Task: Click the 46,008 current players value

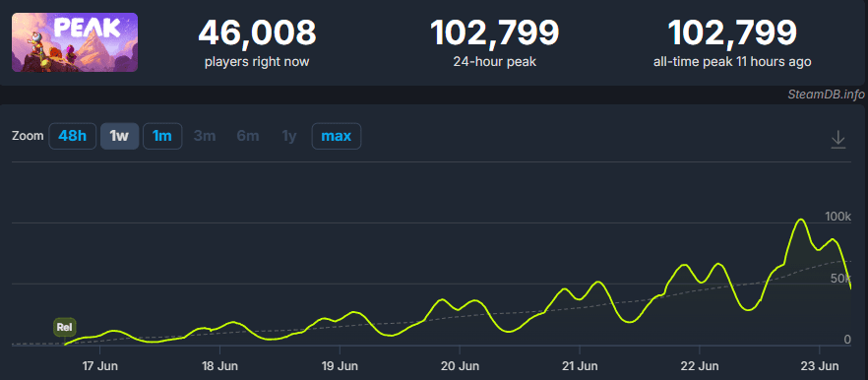Action: tap(258, 32)
